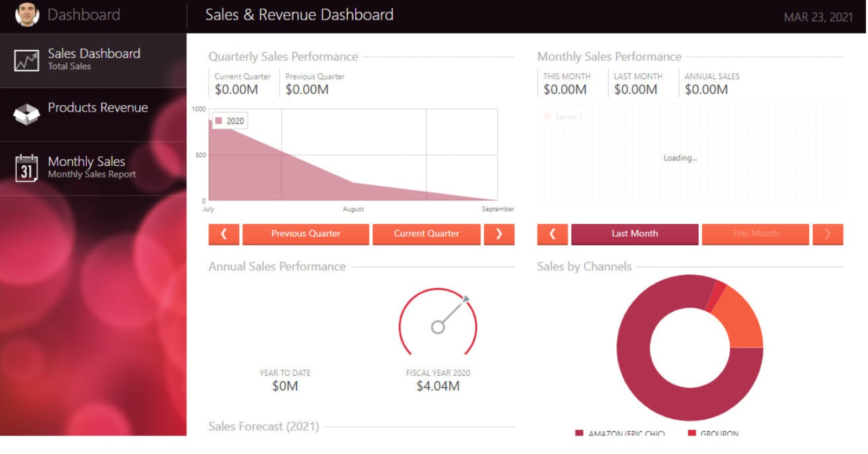
Task: Toggle the Amazon channel legend item
Action: coord(620,433)
